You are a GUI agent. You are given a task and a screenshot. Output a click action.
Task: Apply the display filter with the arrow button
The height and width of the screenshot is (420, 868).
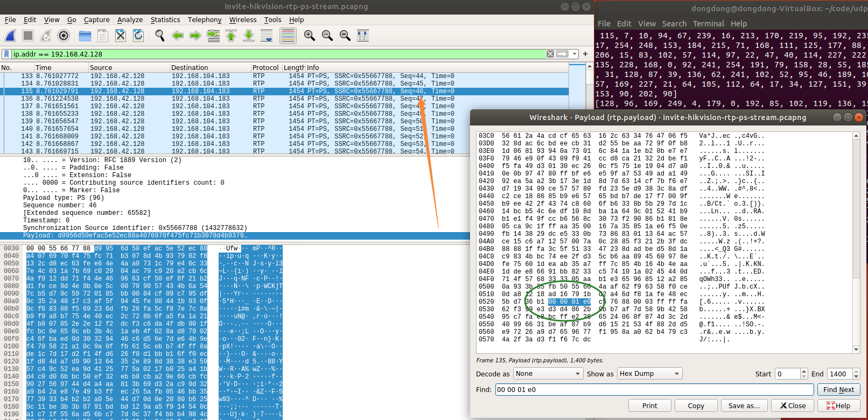(563, 54)
